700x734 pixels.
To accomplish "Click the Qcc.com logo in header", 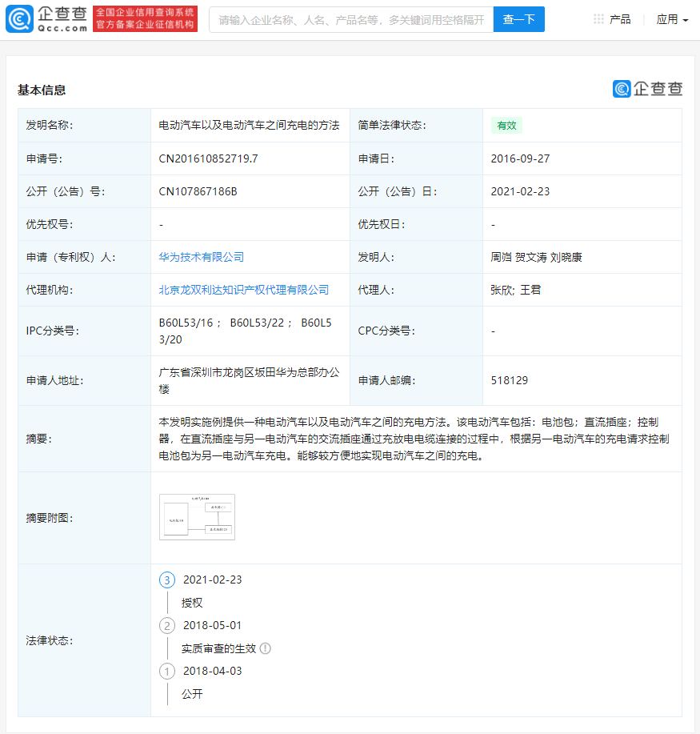I will pos(46,19).
